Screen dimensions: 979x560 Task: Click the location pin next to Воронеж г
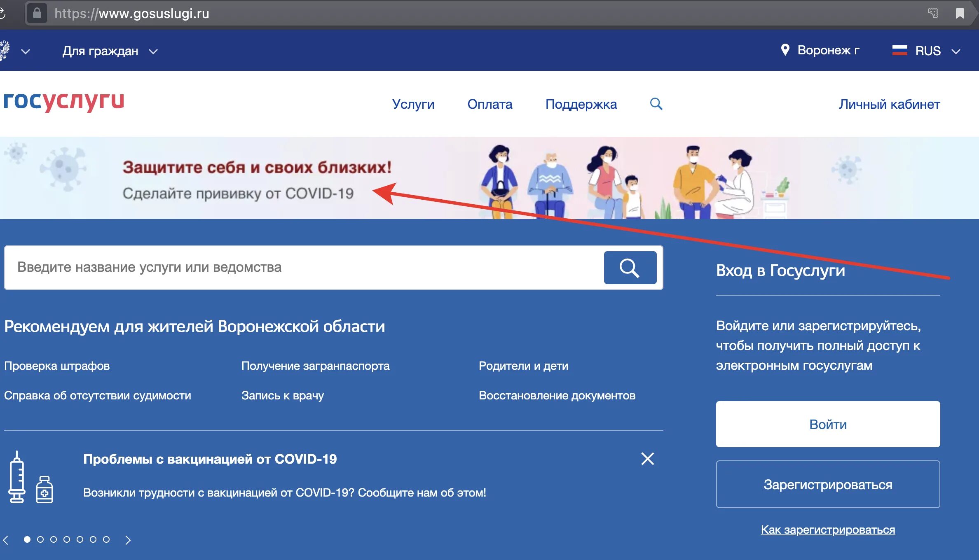(785, 50)
